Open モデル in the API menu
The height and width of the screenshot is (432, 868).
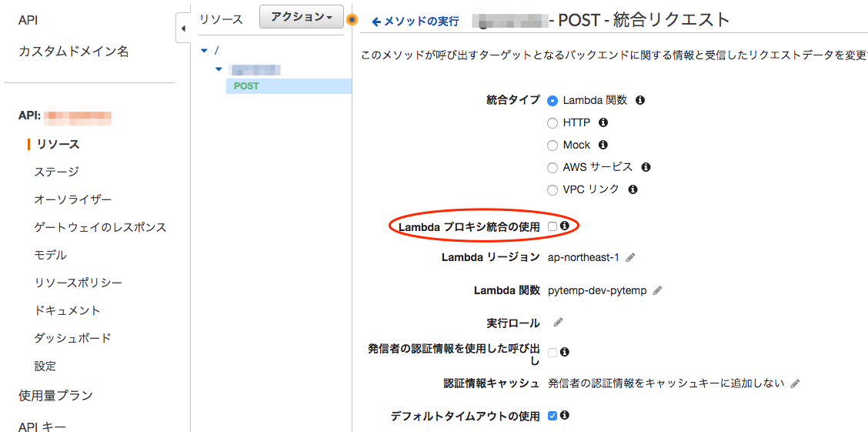50,256
